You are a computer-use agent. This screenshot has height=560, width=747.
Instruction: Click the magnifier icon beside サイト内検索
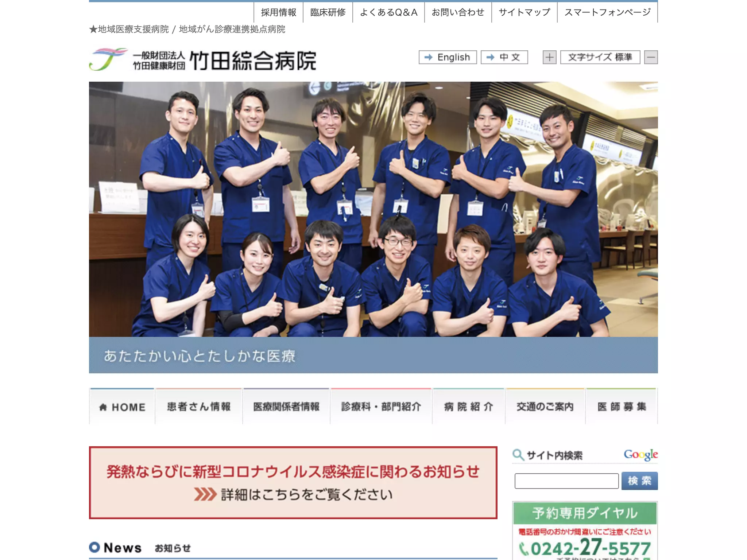[x=518, y=455]
